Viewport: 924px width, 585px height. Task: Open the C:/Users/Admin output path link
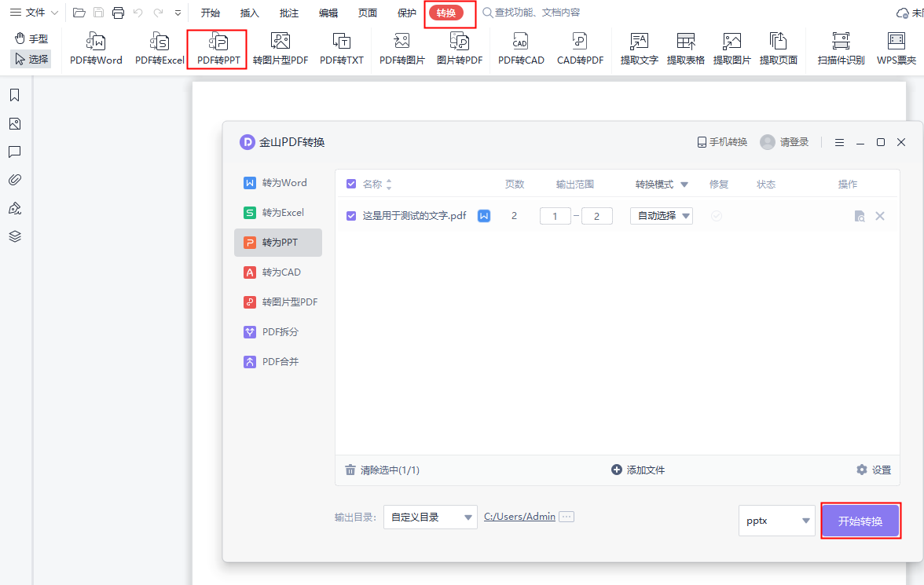pos(520,517)
